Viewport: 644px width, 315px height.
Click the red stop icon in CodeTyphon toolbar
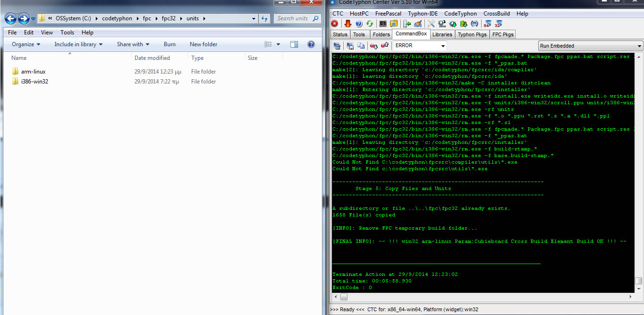pyautogui.click(x=335, y=24)
